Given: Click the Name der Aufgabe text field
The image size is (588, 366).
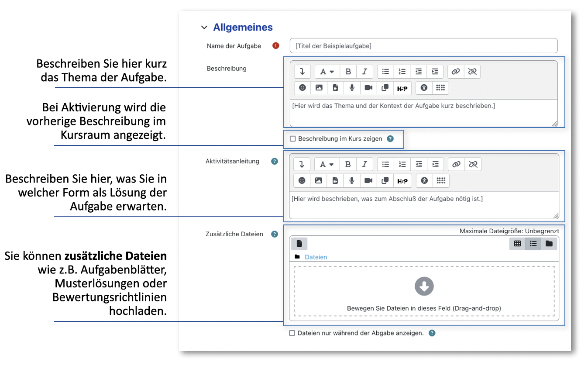Looking at the screenshot, I should [x=423, y=46].
